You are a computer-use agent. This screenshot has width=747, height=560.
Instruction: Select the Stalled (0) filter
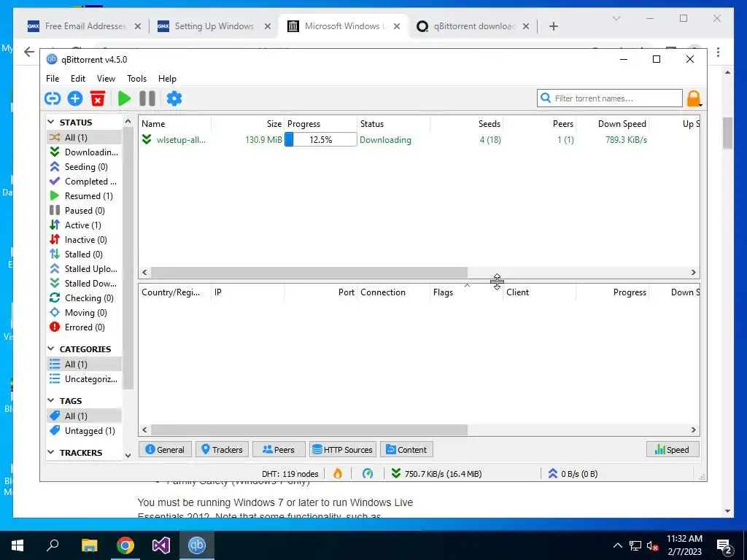[85, 254]
